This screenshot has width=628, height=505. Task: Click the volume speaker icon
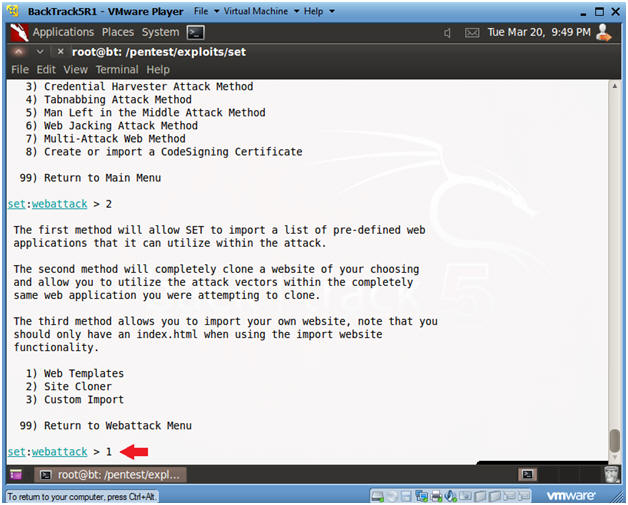(448, 33)
